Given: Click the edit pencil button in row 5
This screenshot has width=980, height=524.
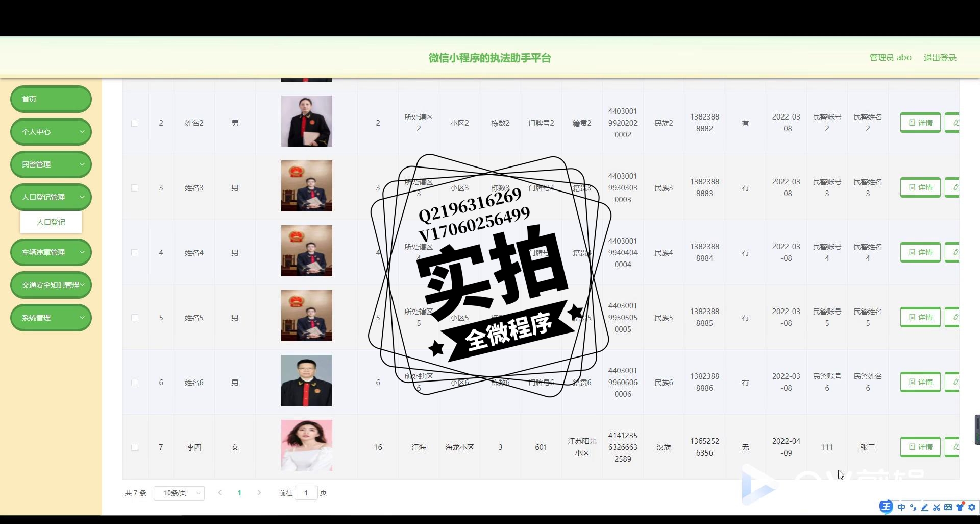Looking at the screenshot, I should point(952,318).
